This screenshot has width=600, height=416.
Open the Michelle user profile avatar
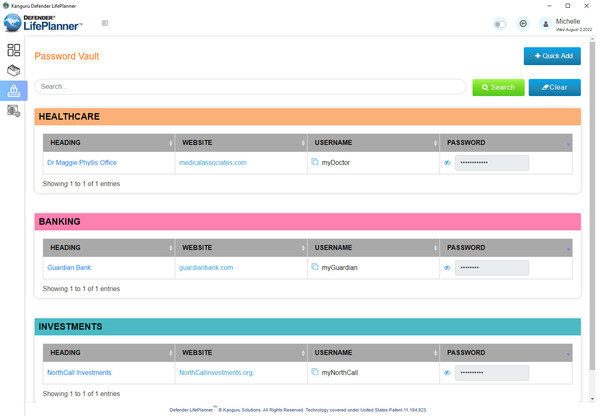[545, 24]
